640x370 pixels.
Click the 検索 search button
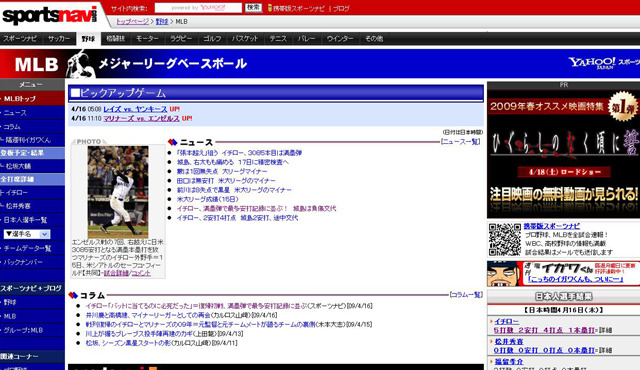point(253,8)
